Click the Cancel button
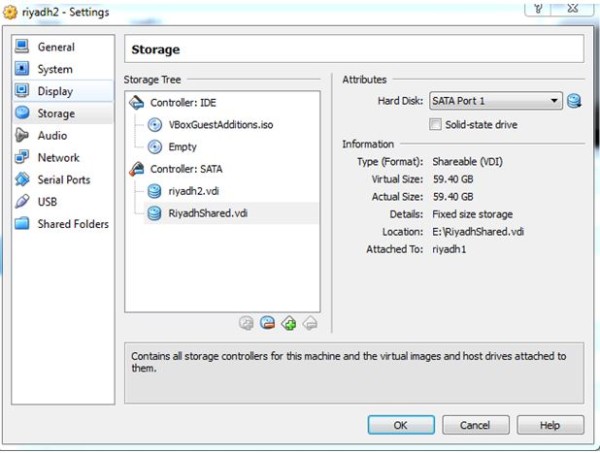The height and width of the screenshot is (453, 600). [476, 425]
